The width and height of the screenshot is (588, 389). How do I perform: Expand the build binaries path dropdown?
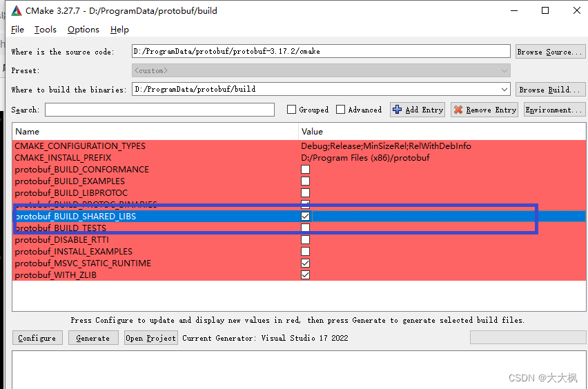pyautogui.click(x=504, y=89)
